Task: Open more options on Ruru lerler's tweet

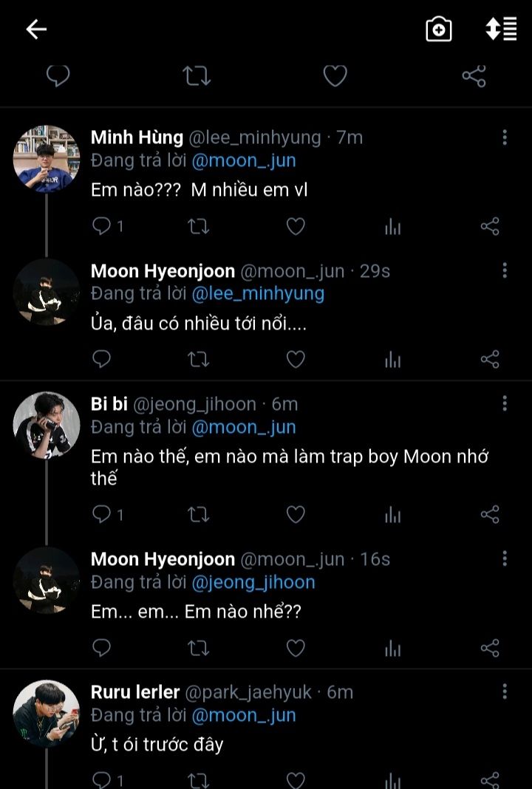Action: (505, 691)
